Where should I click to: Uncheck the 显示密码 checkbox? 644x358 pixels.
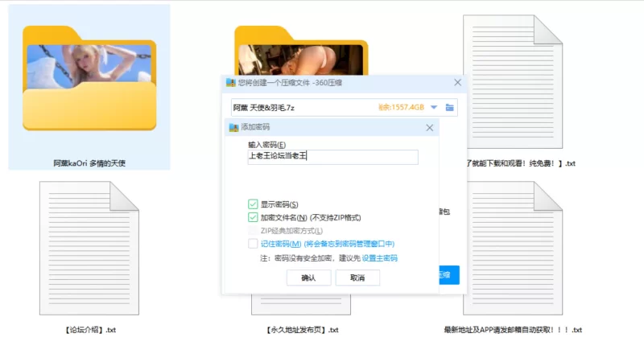[254, 204]
